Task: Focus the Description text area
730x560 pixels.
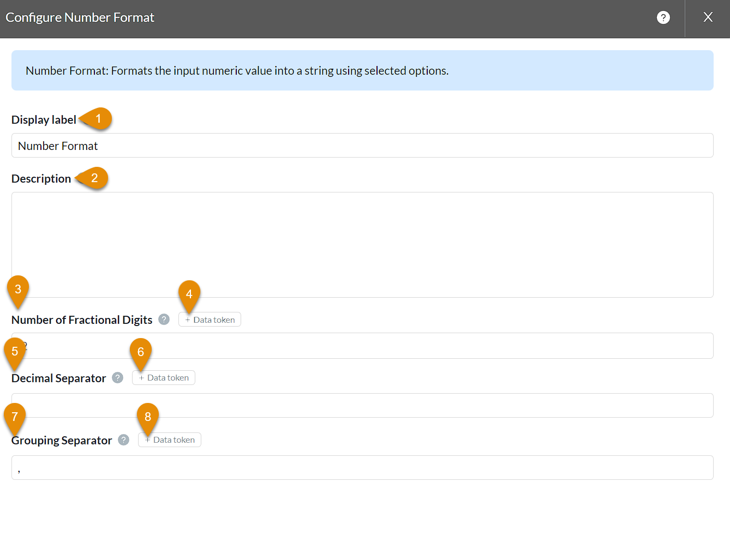Action: click(x=362, y=244)
